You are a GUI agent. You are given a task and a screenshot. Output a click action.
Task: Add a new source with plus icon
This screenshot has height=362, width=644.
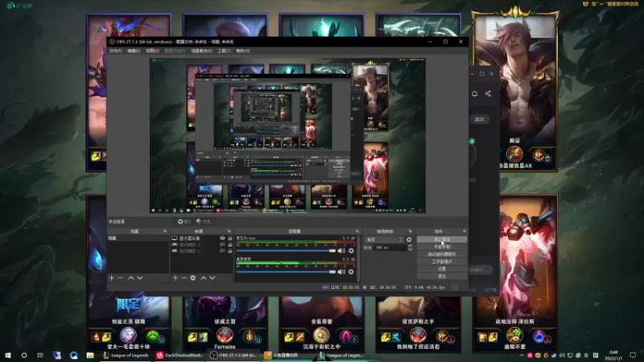tap(175, 278)
